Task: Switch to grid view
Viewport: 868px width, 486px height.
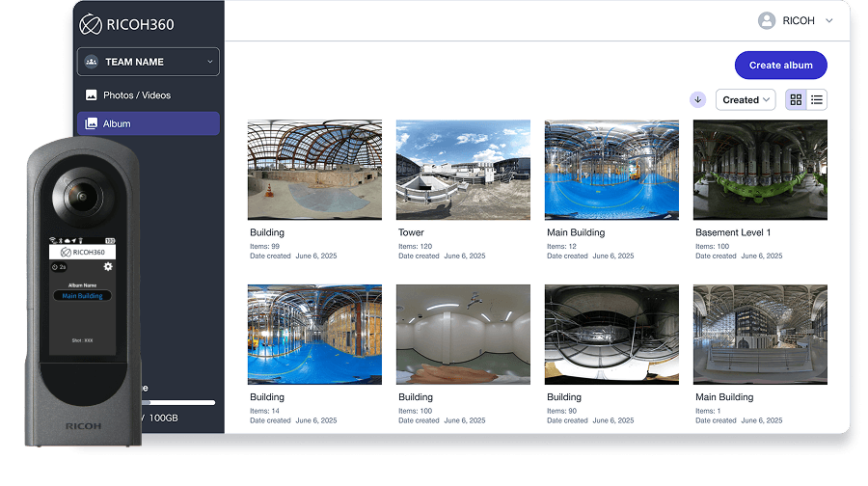Action: [x=796, y=99]
